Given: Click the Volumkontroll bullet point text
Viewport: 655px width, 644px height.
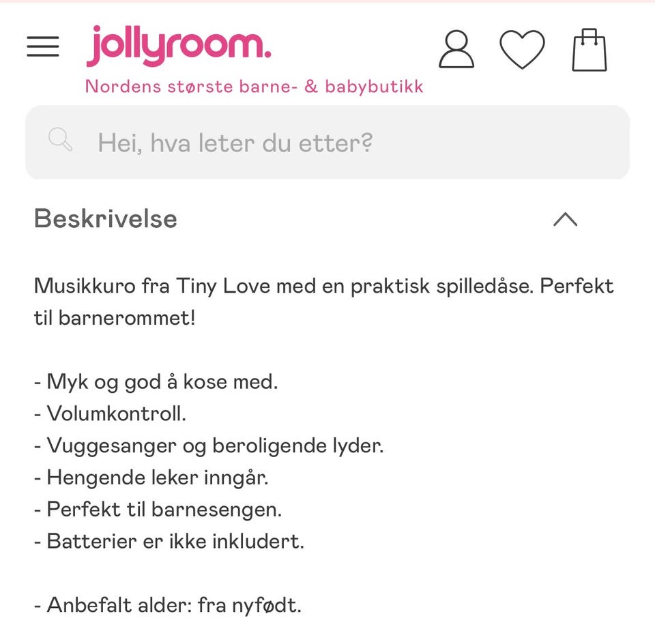Looking at the screenshot, I should (x=111, y=413).
